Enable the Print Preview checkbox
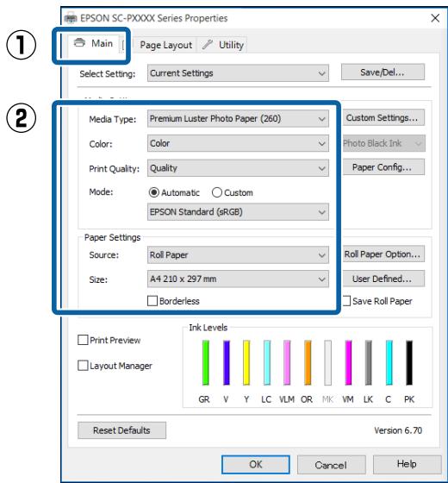 click(83, 340)
